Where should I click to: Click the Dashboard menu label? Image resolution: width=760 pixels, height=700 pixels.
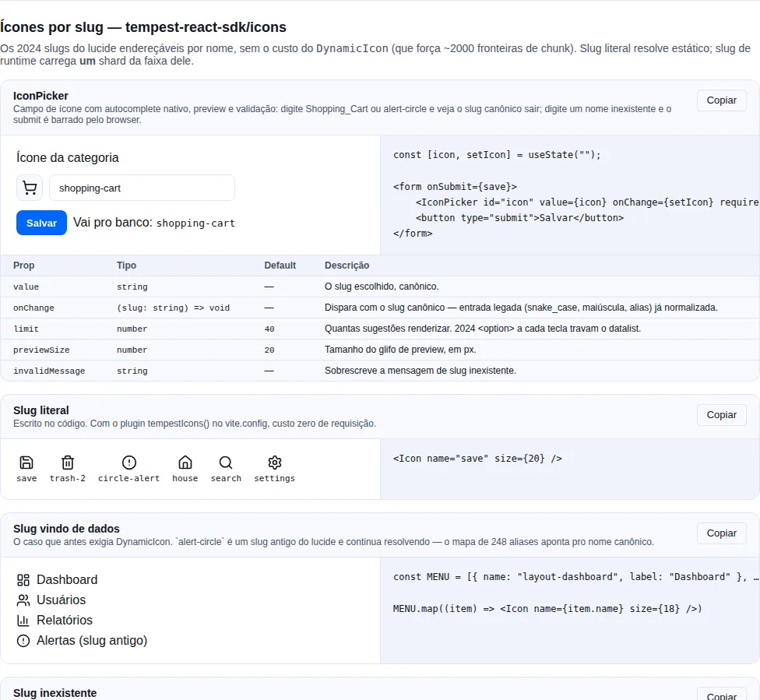(x=67, y=580)
